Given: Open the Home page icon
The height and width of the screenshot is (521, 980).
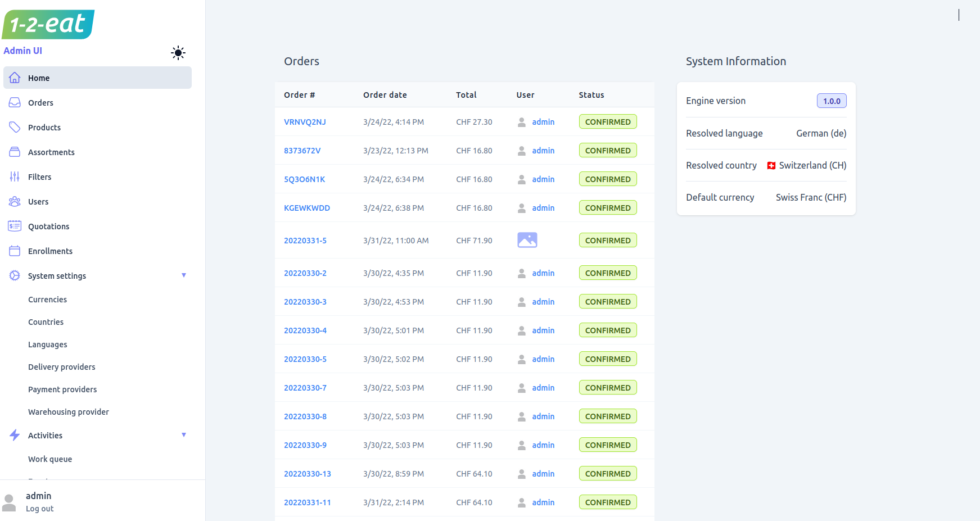Looking at the screenshot, I should coord(15,78).
